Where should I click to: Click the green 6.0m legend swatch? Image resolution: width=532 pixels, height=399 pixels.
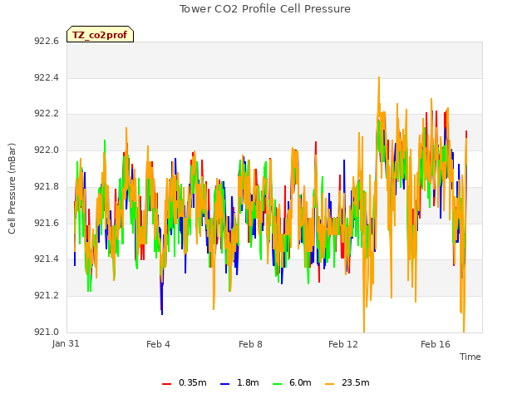coord(277,384)
